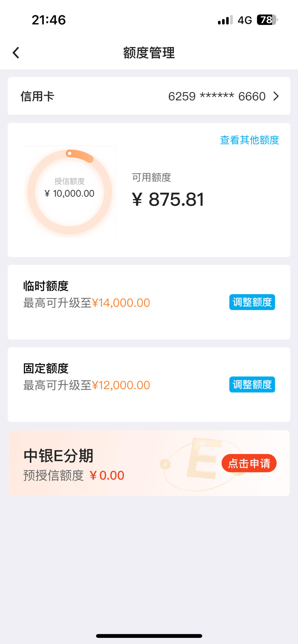298x644 pixels.
Task: Tap the 授信额度 circular gauge
Action: (x=69, y=192)
